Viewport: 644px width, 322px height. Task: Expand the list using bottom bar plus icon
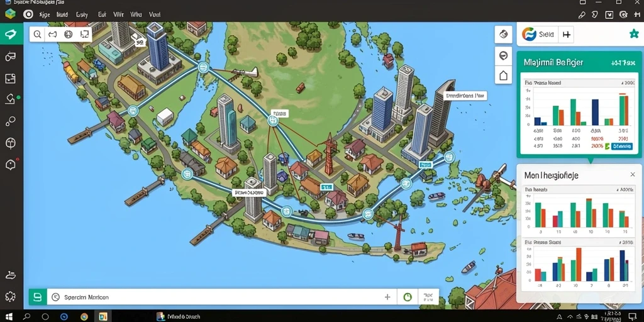pyautogui.click(x=387, y=297)
